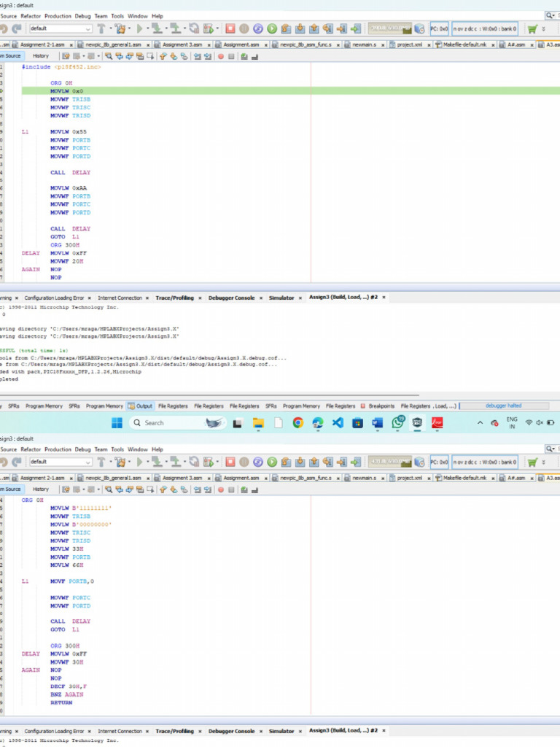Image resolution: width=560 pixels, height=747 pixels.
Task: Open Tools menu in lower window
Action: pyautogui.click(x=117, y=449)
